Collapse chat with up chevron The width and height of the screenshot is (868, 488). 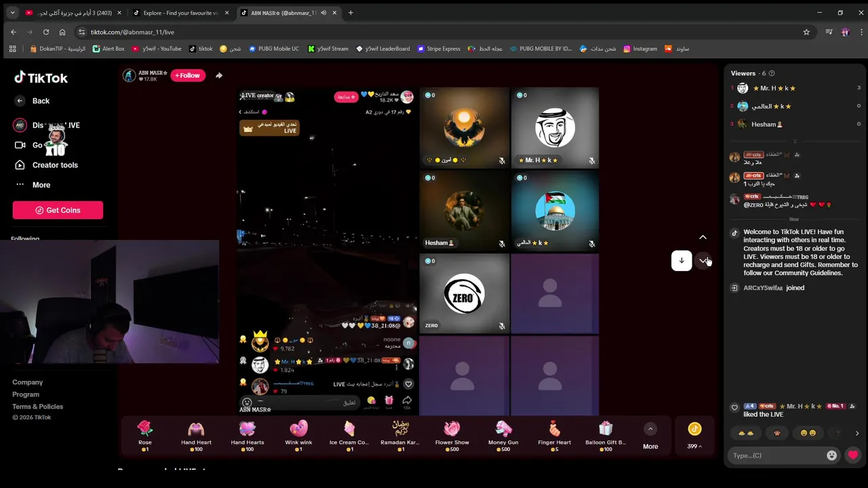pos(703,237)
